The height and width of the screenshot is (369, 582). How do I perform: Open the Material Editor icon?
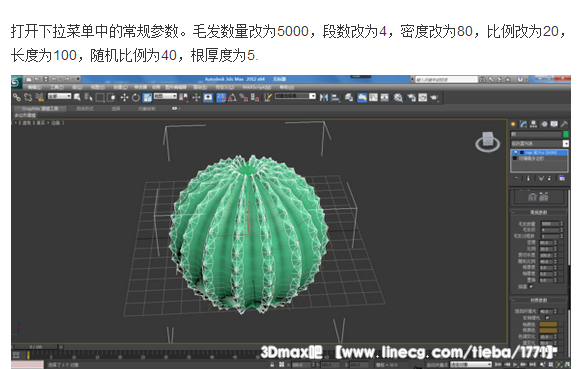tap(398, 98)
